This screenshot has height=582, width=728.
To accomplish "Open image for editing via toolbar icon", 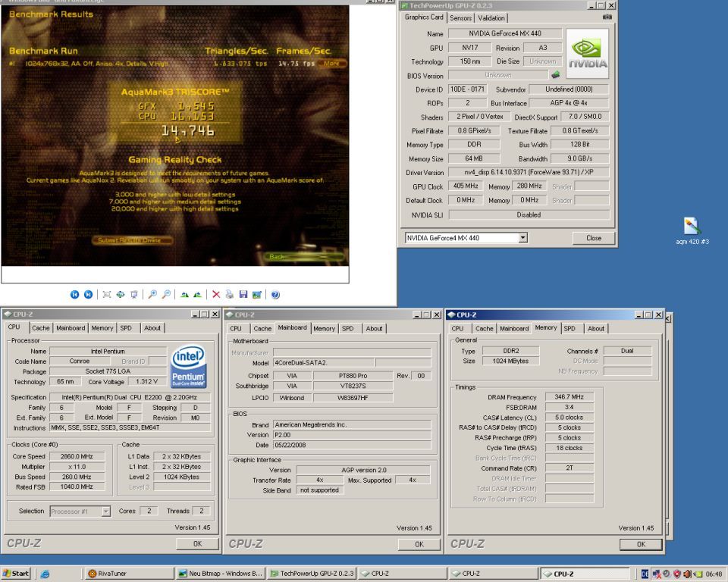I will (257, 294).
